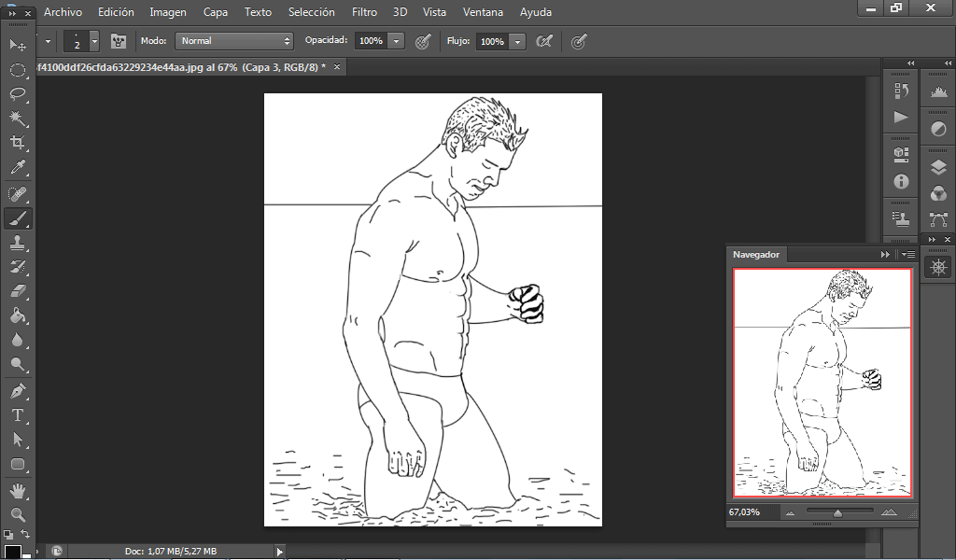Select the Blur tool
This screenshot has height=560, width=956.
click(x=18, y=340)
